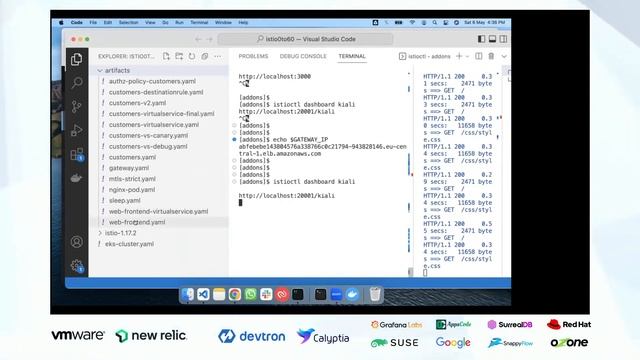Open Explorer views and more actions menu
Viewport: 640px width, 360px height.
click(x=218, y=56)
